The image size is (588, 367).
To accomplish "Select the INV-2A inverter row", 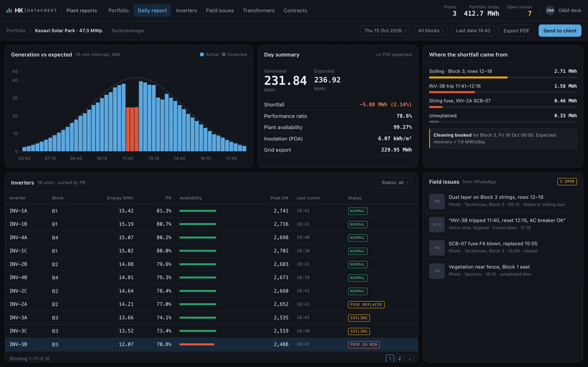I will click(x=211, y=304).
